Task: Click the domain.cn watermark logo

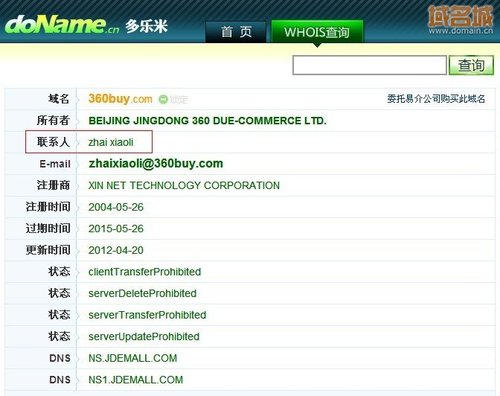Action: [x=461, y=20]
